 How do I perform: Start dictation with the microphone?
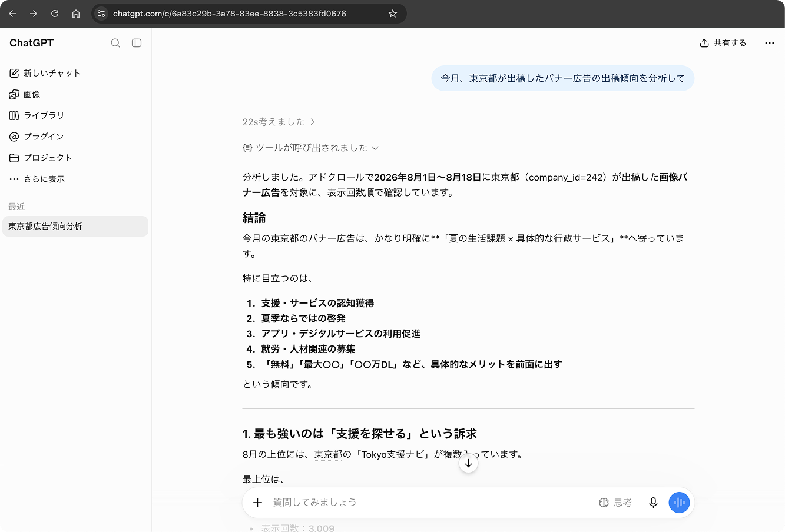pos(653,503)
